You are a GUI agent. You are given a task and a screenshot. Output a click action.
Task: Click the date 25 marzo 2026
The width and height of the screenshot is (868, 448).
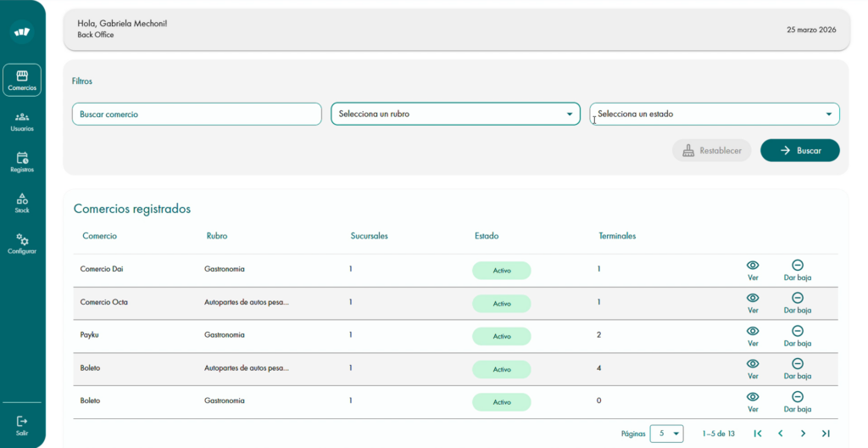click(811, 30)
